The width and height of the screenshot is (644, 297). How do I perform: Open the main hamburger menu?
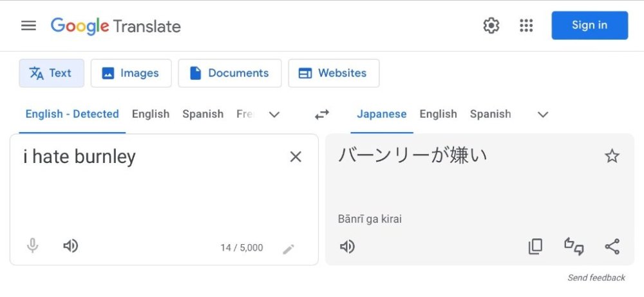click(28, 26)
